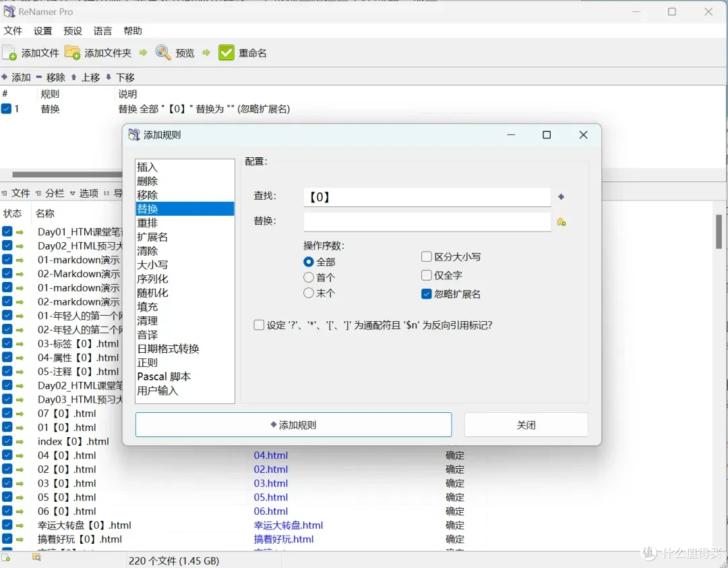Select 正则 rule type
Screen dimensions: 728x568
point(185,362)
